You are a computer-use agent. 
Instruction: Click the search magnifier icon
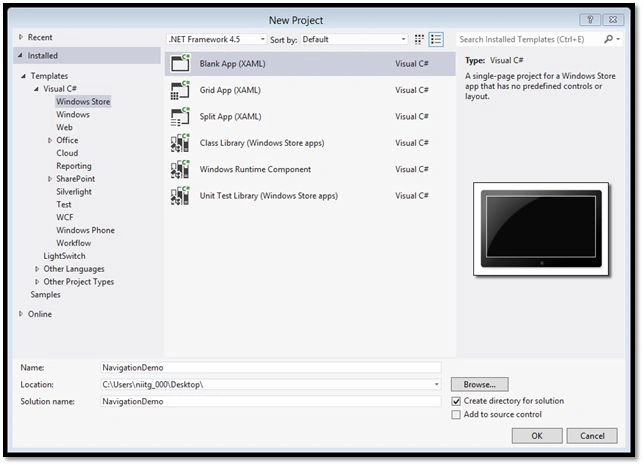click(608, 39)
